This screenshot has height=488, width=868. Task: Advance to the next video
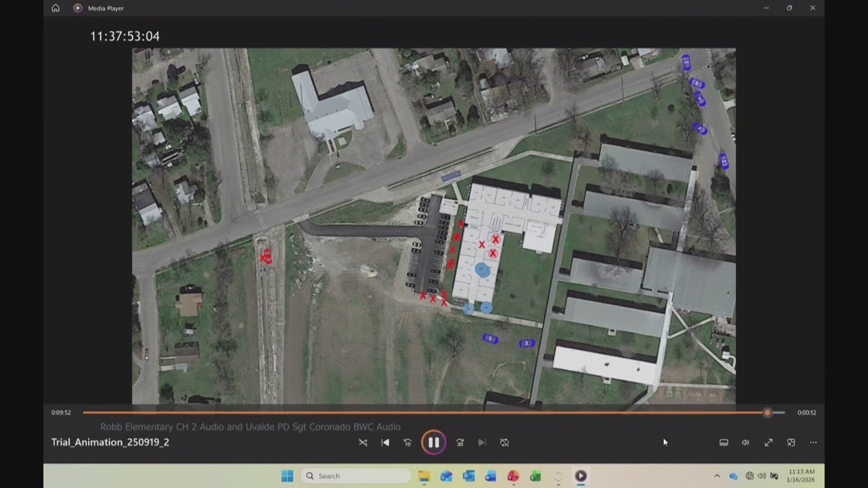coord(482,442)
